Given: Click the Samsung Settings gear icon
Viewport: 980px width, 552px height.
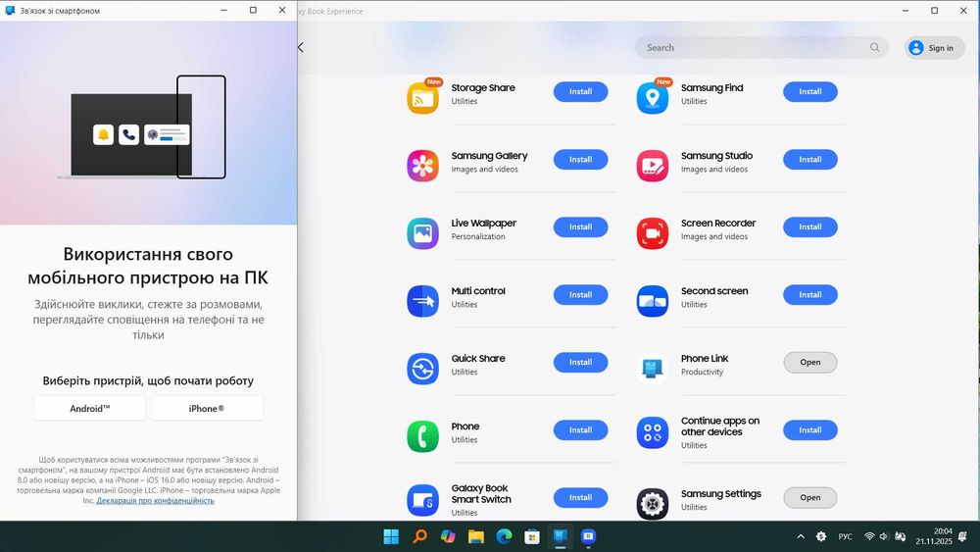Looking at the screenshot, I should [653, 503].
